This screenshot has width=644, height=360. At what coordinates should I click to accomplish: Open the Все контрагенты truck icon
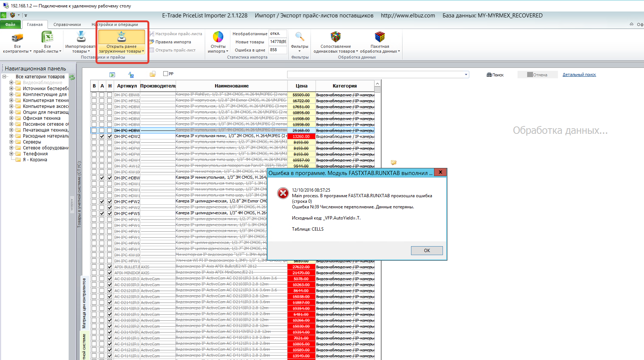coord(17,37)
